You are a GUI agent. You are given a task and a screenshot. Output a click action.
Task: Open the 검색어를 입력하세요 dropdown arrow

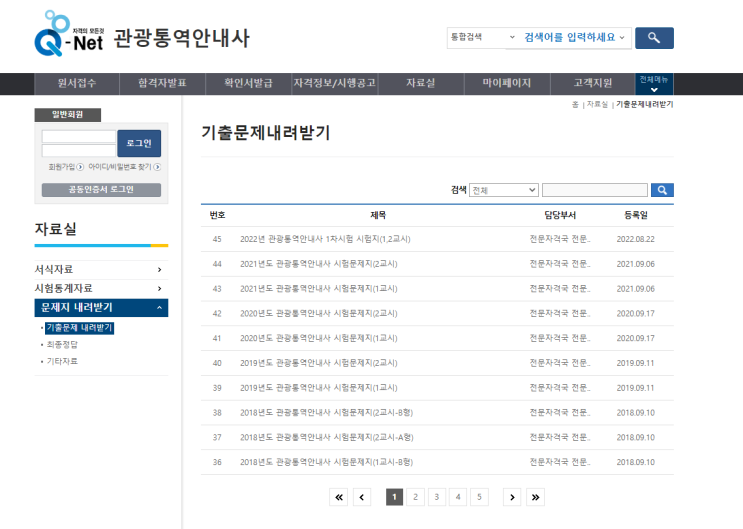click(x=622, y=37)
